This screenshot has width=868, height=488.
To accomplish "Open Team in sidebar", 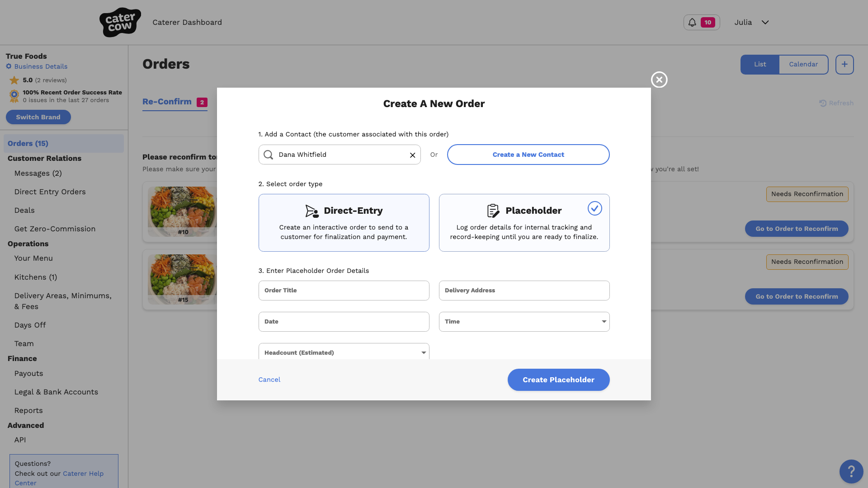I will [24, 344].
